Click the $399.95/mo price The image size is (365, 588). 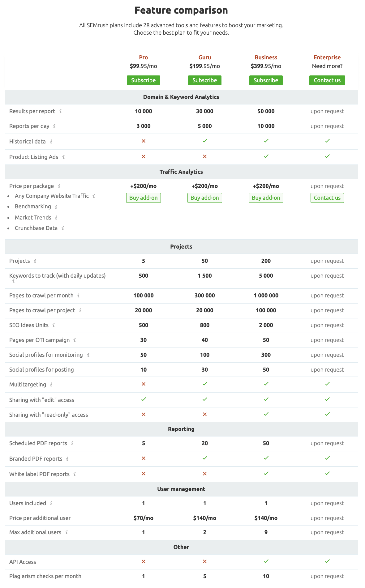[266, 66]
